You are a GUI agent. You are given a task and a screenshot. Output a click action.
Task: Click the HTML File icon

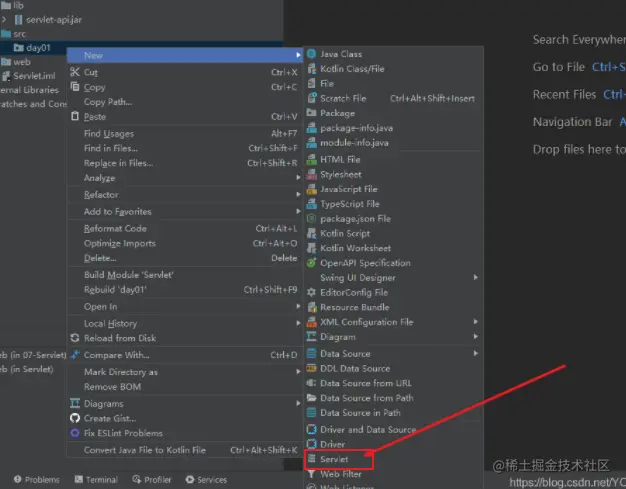(311, 160)
